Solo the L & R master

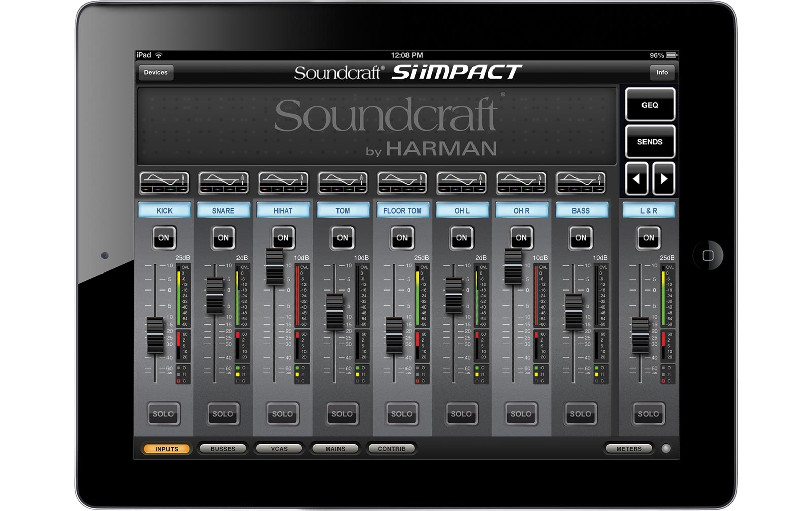648,414
